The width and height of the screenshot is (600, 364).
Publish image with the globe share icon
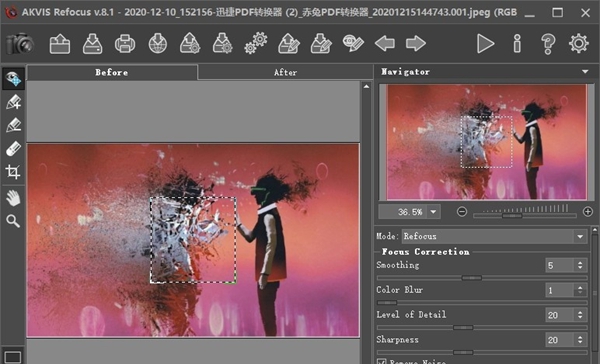[158, 44]
